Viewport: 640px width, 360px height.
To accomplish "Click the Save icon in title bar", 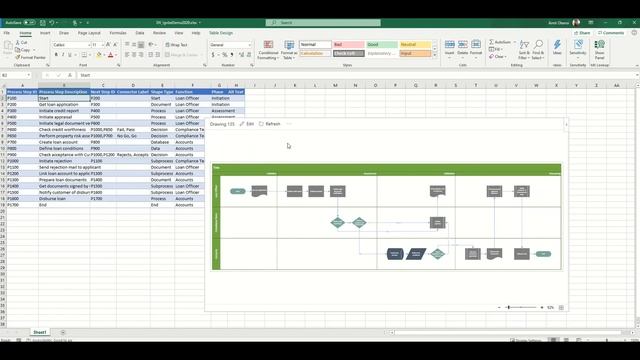I will click(42, 23).
